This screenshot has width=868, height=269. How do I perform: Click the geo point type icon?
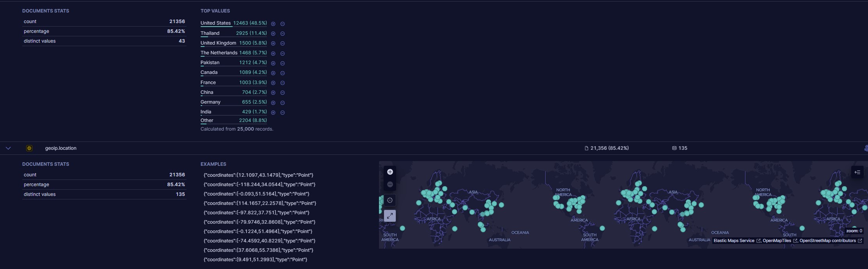click(x=29, y=148)
